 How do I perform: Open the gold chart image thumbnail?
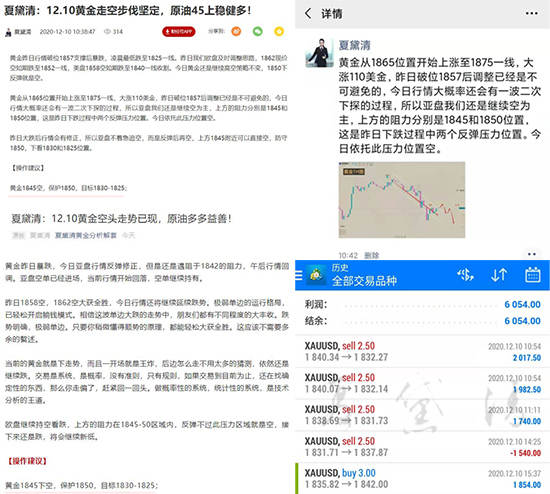click(x=402, y=200)
